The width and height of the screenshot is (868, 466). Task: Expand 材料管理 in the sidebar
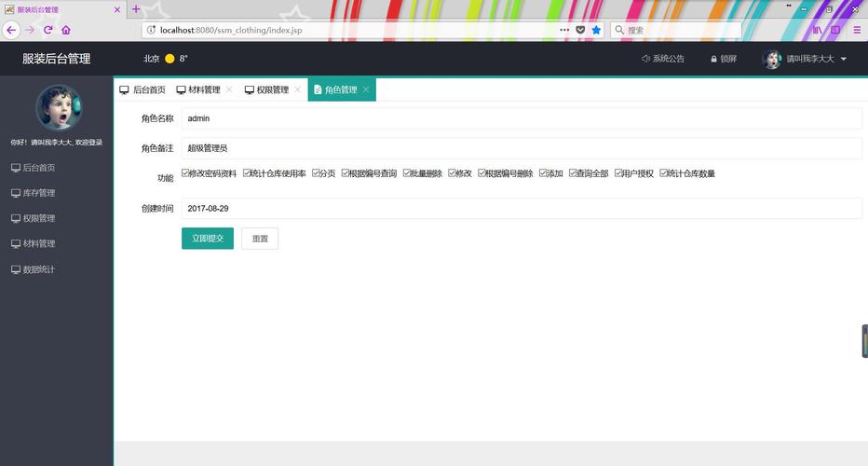(x=34, y=243)
